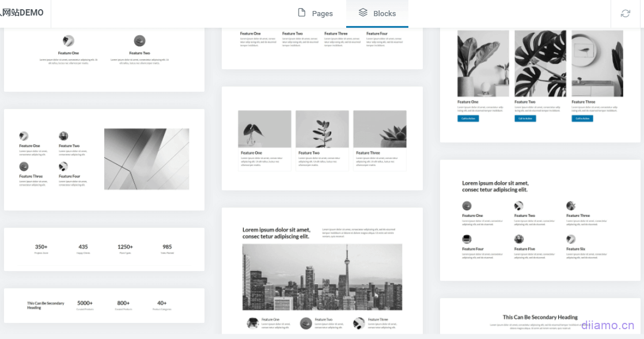Click the Call to Action button under Feature Two
The width and height of the screenshot is (644, 339).
point(525,119)
